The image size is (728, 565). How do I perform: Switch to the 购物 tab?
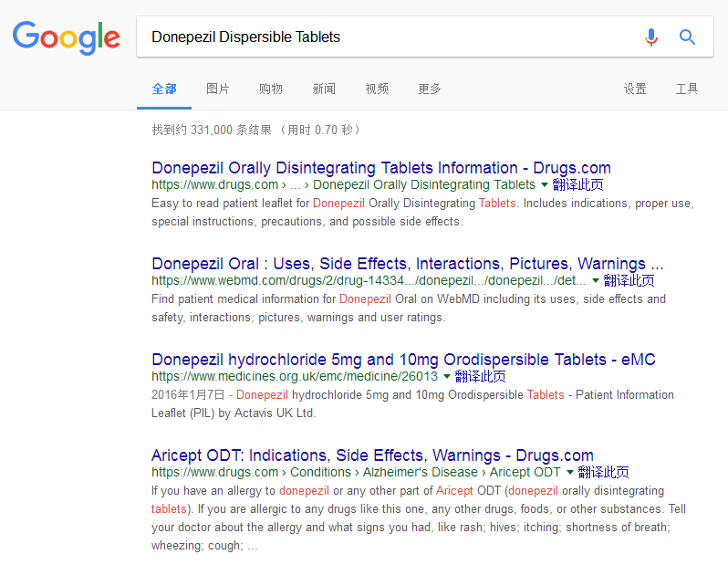click(x=271, y=89)
